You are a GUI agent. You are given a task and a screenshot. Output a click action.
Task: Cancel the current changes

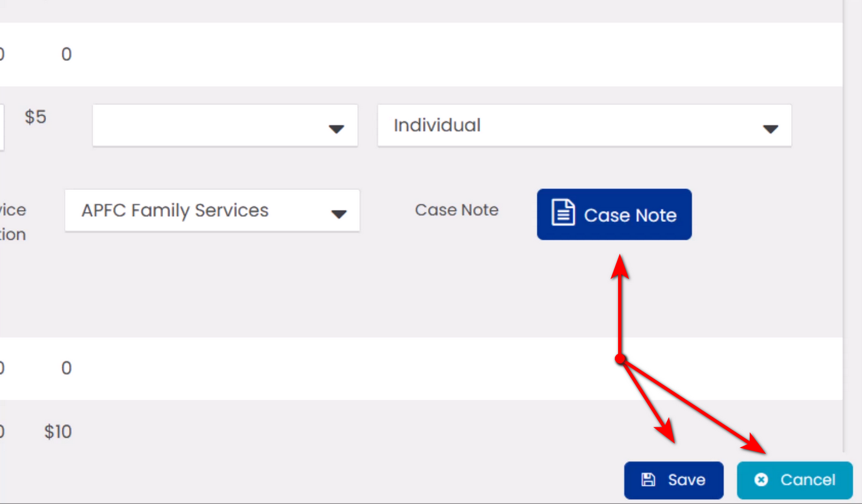(x=794, y=480)
